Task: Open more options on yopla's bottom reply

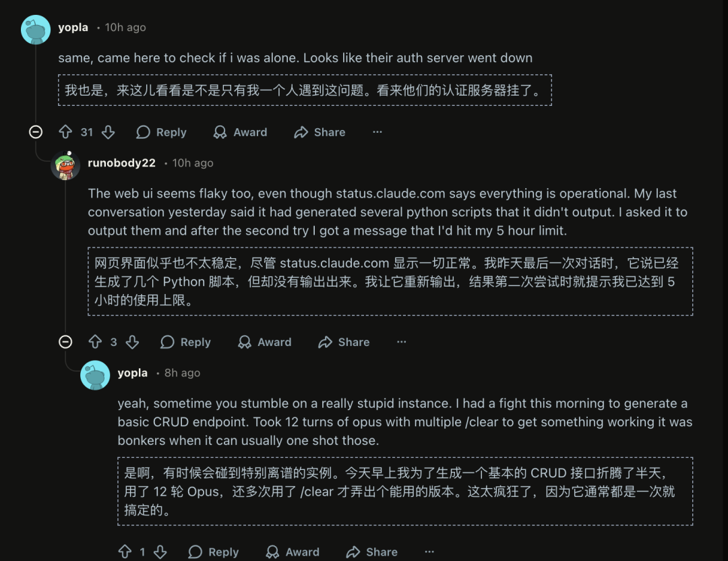Action: click(429, 552)
